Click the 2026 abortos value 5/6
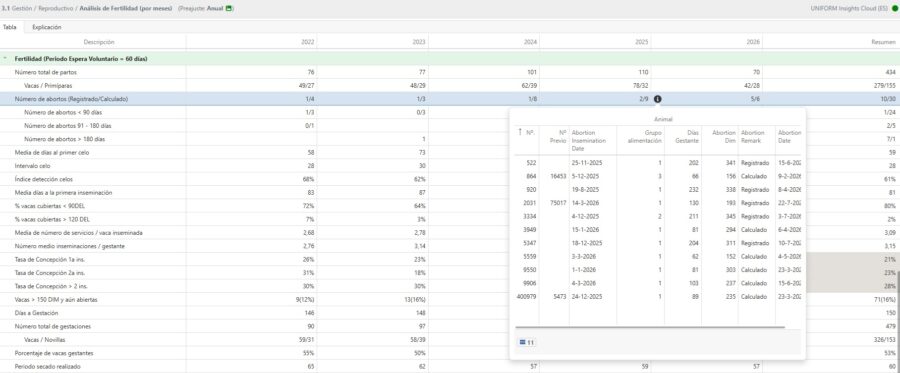This screenshot has width=900, height=373. click(755, 99)
